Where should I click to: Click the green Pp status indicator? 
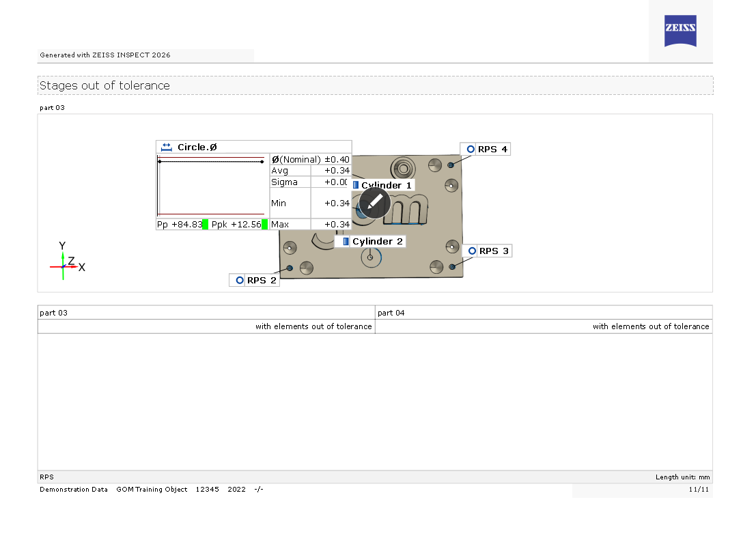(x=205, y=224)
